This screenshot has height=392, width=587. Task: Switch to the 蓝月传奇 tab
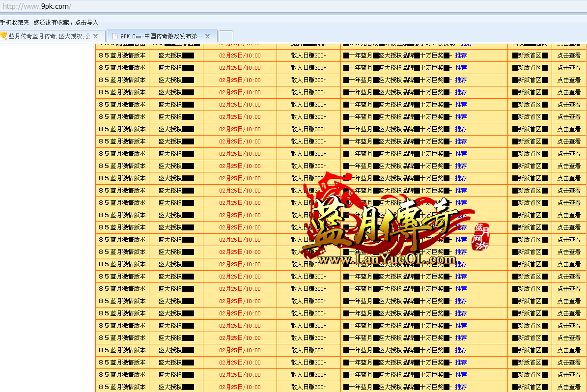49,36
